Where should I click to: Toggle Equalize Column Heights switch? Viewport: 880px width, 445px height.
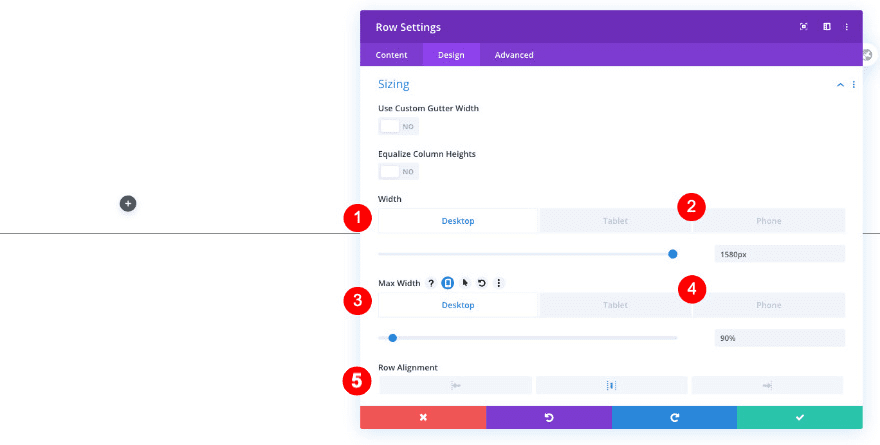398,172
